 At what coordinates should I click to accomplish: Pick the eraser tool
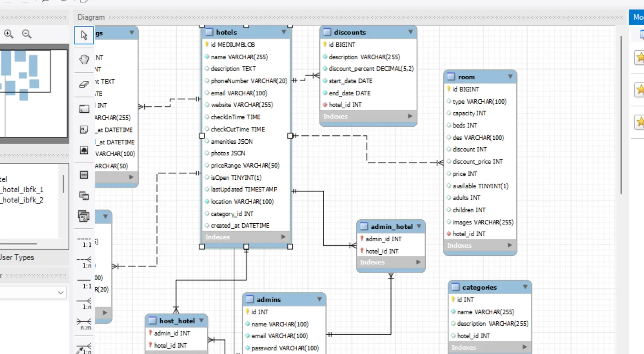(x=84, y=84)
